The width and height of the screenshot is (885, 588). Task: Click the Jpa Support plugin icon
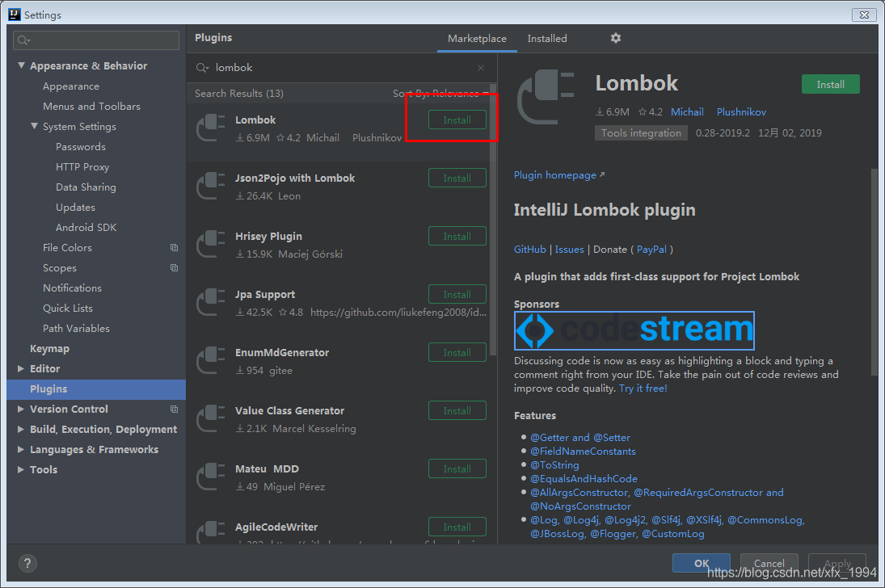(210, 302)
